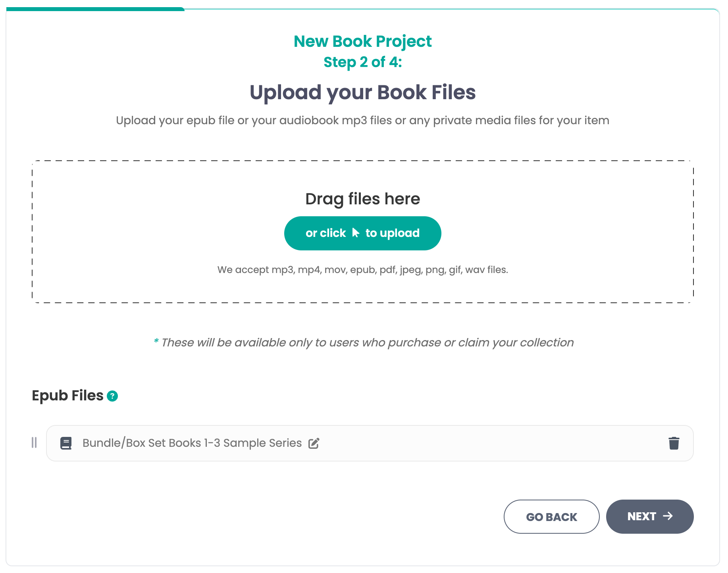Click the accepted file formats text

pyautogui.click(x=362, y=269)
